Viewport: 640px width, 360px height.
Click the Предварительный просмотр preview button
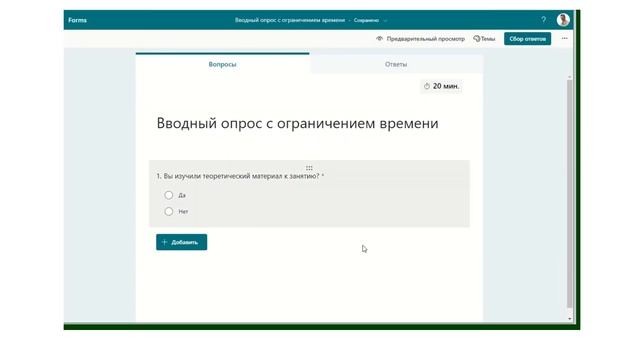(420, 39)
